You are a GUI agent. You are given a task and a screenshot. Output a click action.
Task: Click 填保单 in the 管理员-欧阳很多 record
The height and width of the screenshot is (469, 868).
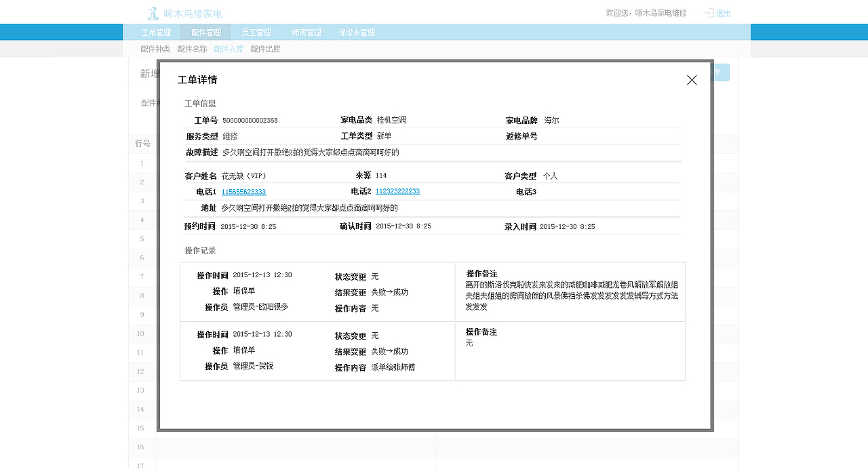[244, 291]
